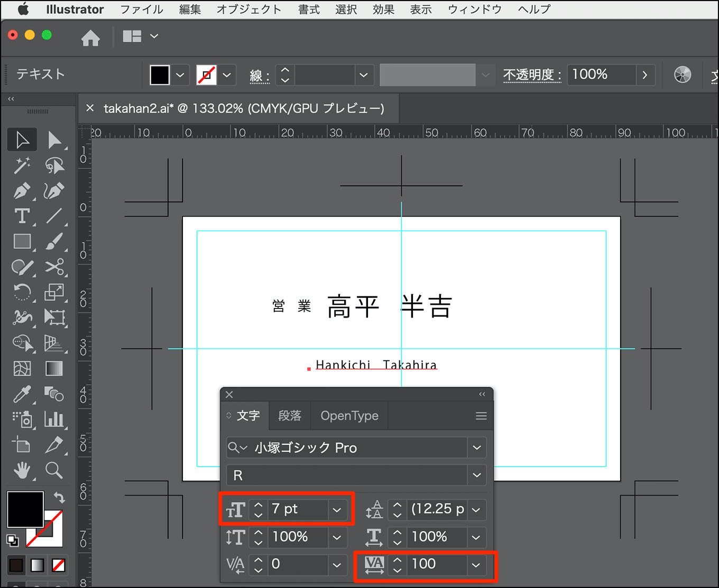Viewport: 719px width, 588px height.
Task: Select the Perspective Grid tool
Action: [x=54, y=343]
